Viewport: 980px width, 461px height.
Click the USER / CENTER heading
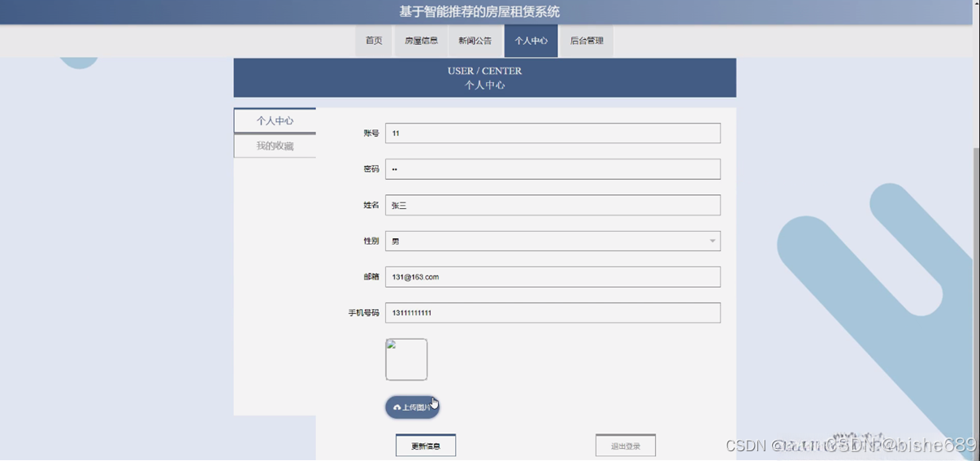pos(484,71)
